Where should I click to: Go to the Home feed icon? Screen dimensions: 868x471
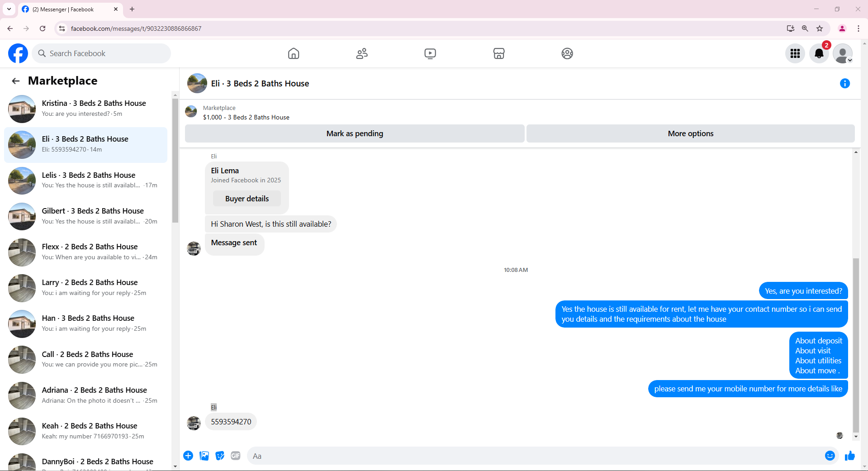click(294, 53)
